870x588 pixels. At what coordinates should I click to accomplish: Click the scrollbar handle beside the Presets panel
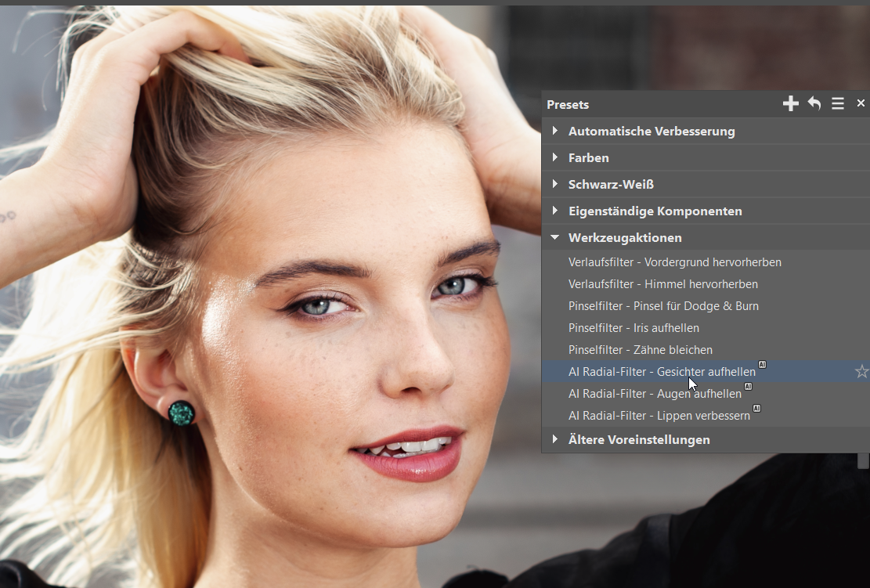863,460
